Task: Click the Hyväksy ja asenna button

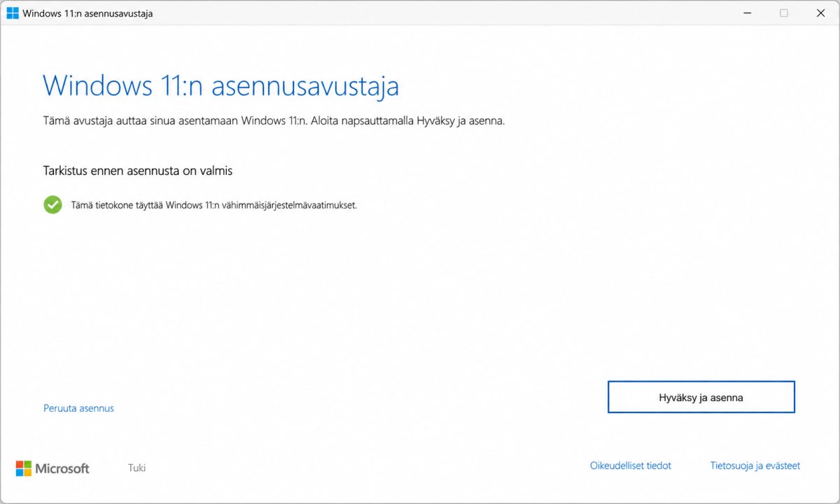Action: pos(701,398)
